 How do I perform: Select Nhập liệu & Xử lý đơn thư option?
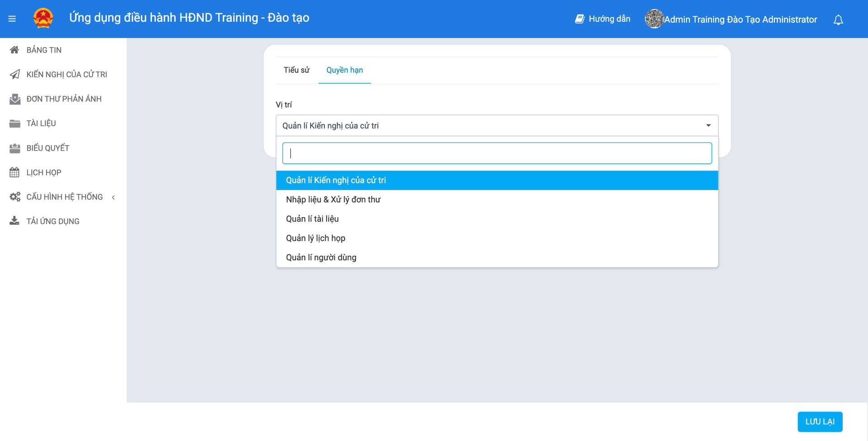tap(333, 199)
